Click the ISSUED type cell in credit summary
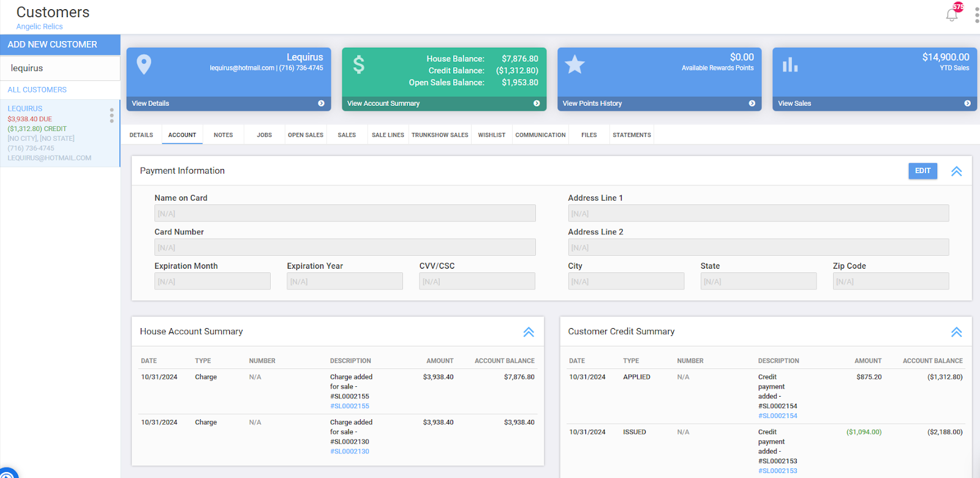The width and height of the screenshot is (980, 478). click(635, 432)
